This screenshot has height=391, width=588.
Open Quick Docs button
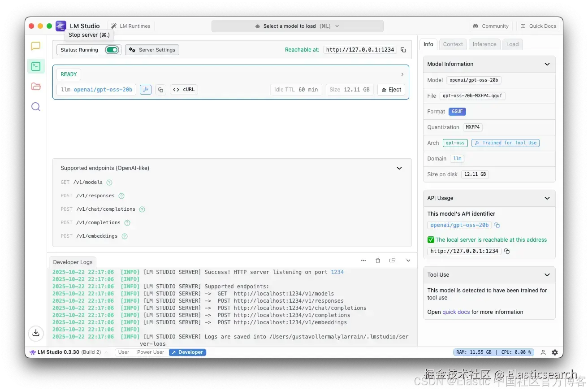[x=538, y=26]
